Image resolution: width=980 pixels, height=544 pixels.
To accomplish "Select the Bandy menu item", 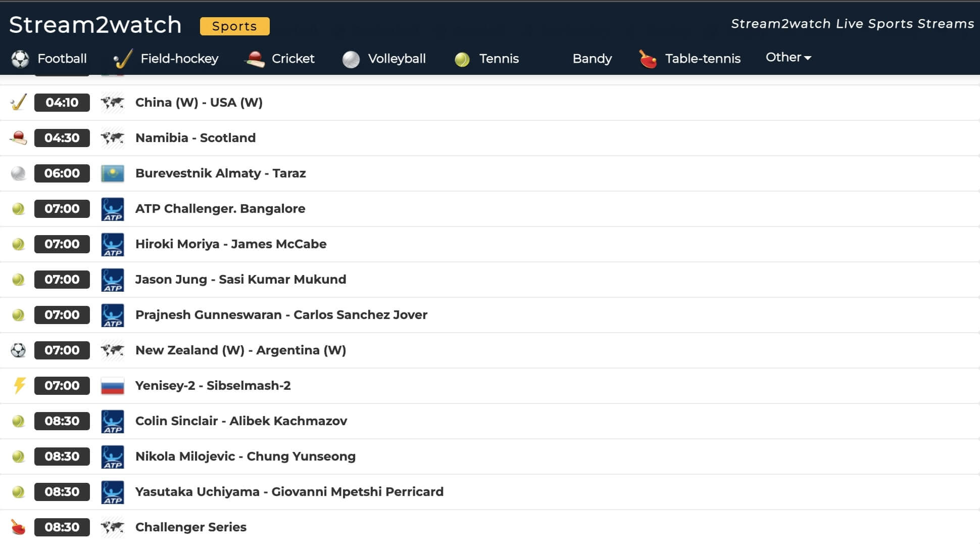I will 592,59.
